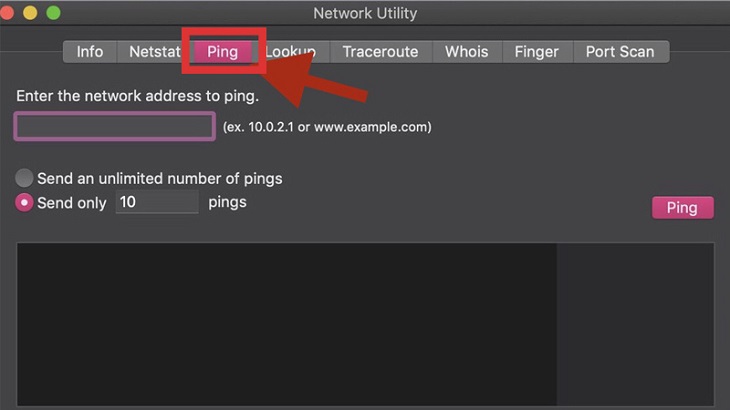Click the lighter right section of output pane
The height and width of the screenshot is (410, 730).
click(x=635, y=324)
